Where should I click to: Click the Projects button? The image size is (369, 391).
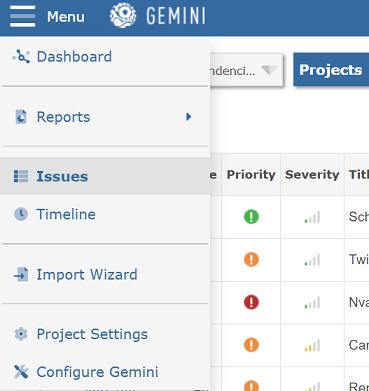[331, 70]
